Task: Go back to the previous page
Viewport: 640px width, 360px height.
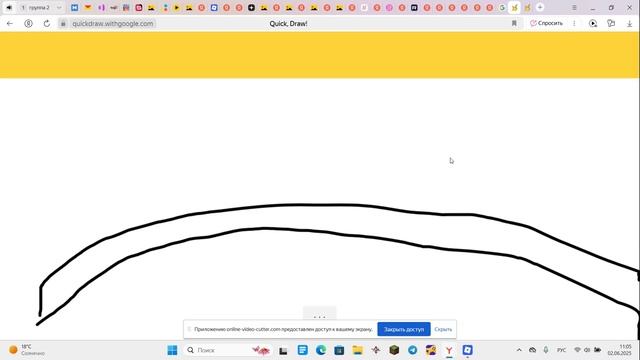Action: pyautogui.click(x=10, y=24)
